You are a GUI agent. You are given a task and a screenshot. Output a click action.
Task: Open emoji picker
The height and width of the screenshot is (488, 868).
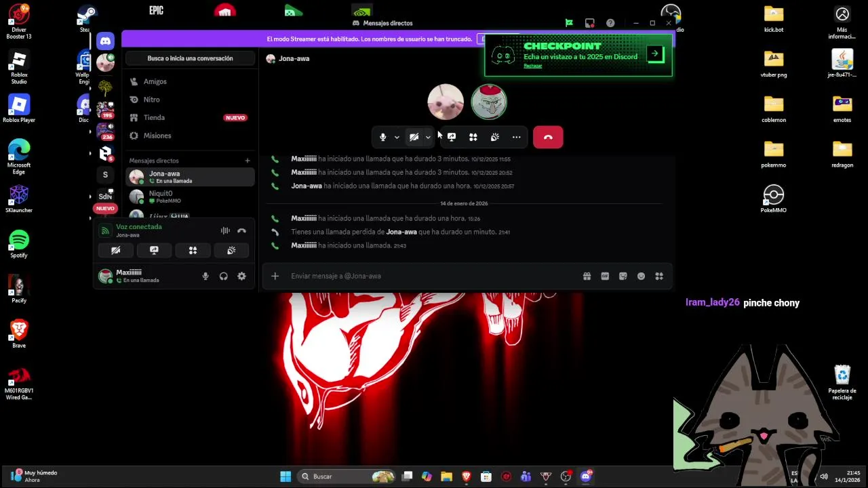[641, 276]
